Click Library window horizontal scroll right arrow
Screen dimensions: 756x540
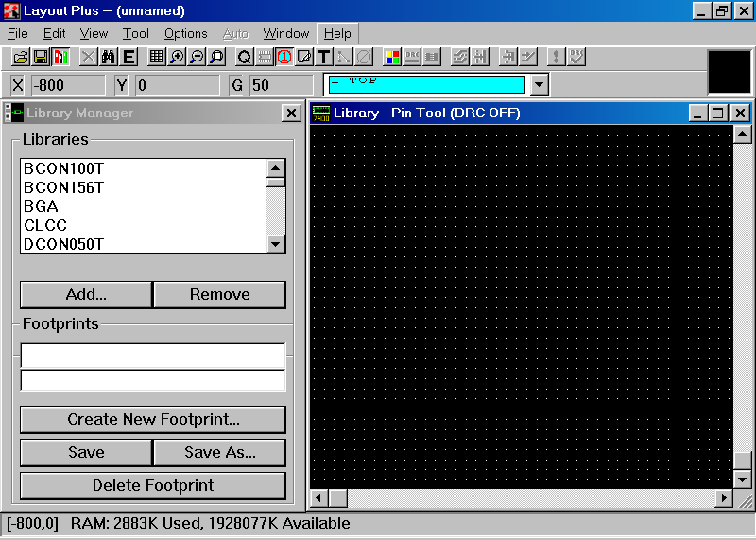[724, 498]
